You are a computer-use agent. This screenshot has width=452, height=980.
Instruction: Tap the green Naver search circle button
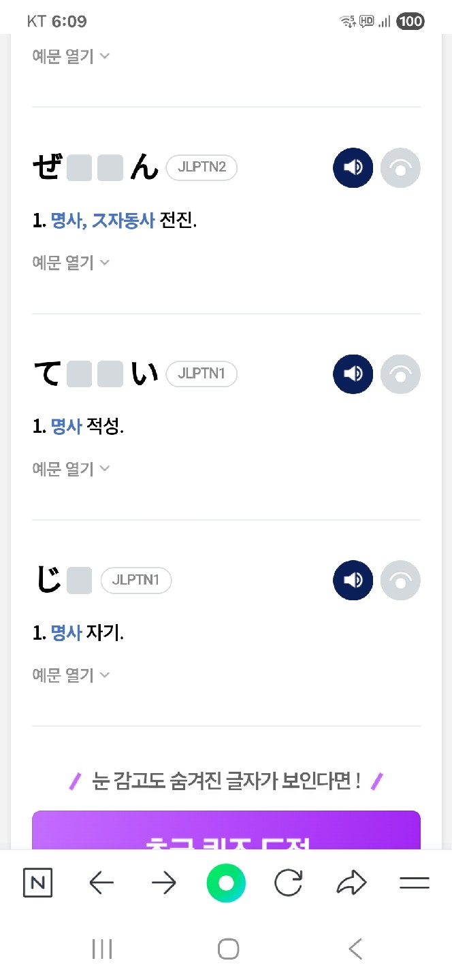pyautogui.click(x=226, y=883)
